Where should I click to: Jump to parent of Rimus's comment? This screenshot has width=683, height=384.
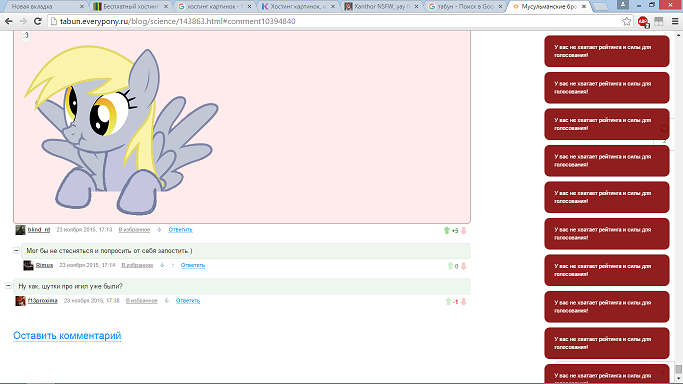click(172, 265)
